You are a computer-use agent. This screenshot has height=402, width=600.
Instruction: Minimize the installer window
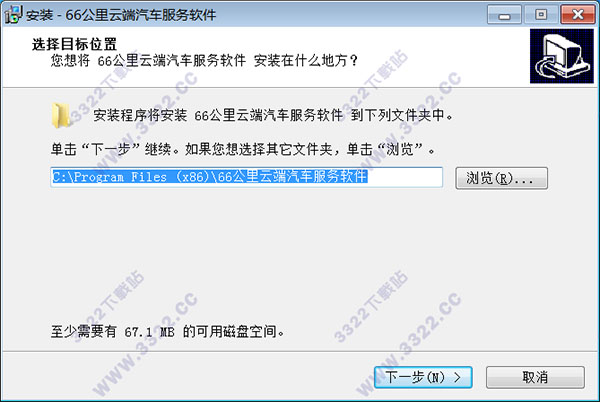point(504,15)
